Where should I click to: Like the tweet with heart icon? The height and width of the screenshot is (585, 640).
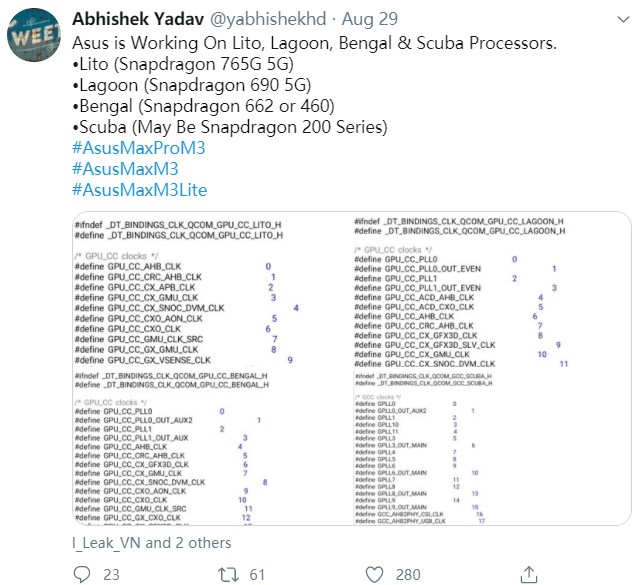click(374, 574)
